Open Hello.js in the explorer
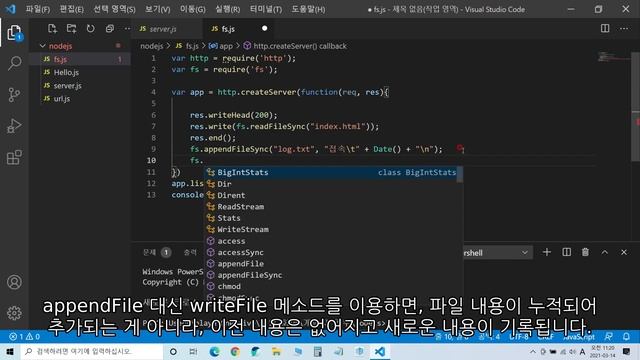Screen dimensions: 640x360 coord(66,72)
